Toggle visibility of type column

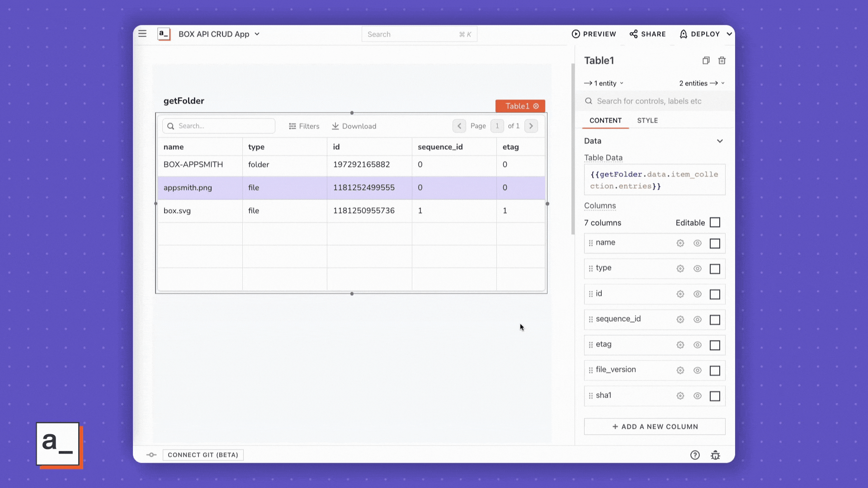[x=698, y=268]
